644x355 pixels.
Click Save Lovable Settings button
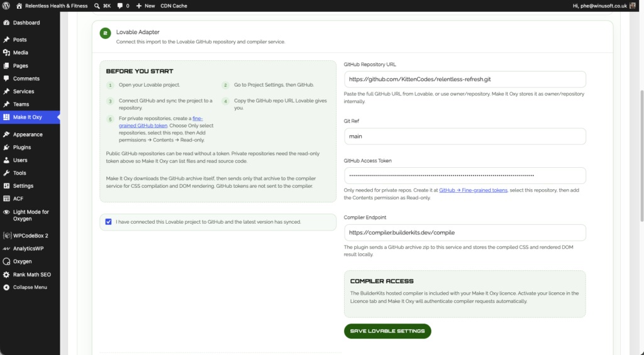click(x=387, y=331)
